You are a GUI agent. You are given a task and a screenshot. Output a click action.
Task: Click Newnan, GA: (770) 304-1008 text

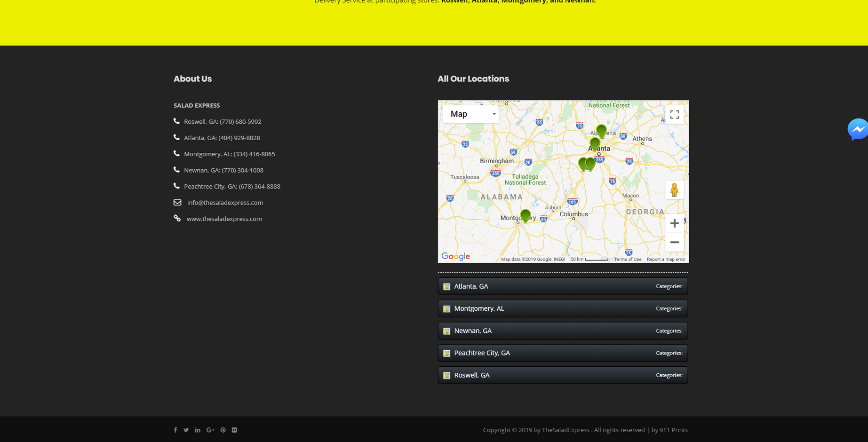(x=223, y=170)
